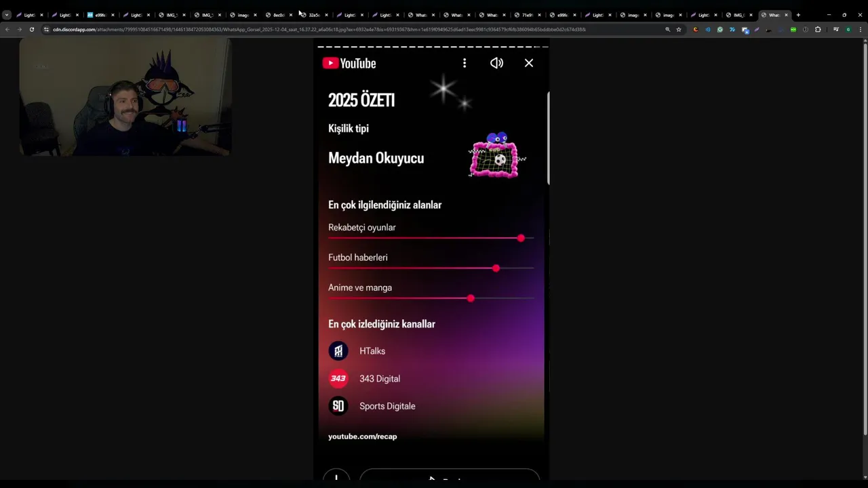The image size is (868, 488).
Task: Click the Sports Digitale channel name
Action: click(x=387, y=406)
